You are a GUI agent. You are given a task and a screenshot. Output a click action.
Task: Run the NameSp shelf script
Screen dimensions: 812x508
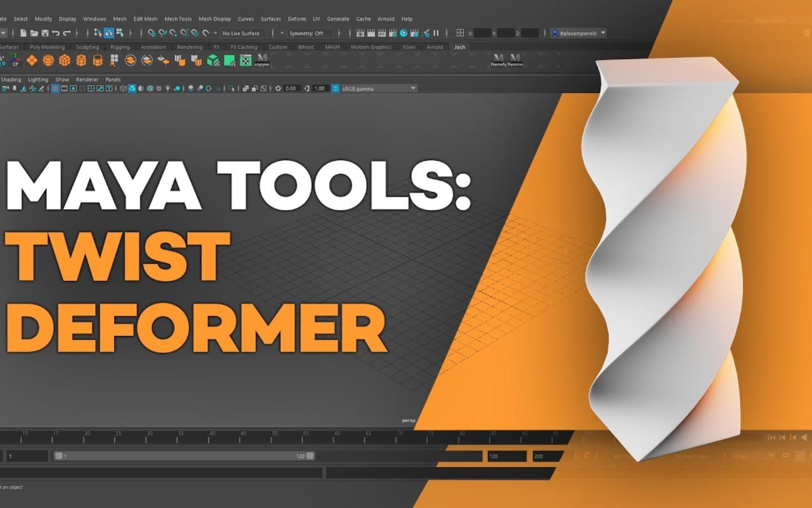pyautogui.click(x=499, y=60)
